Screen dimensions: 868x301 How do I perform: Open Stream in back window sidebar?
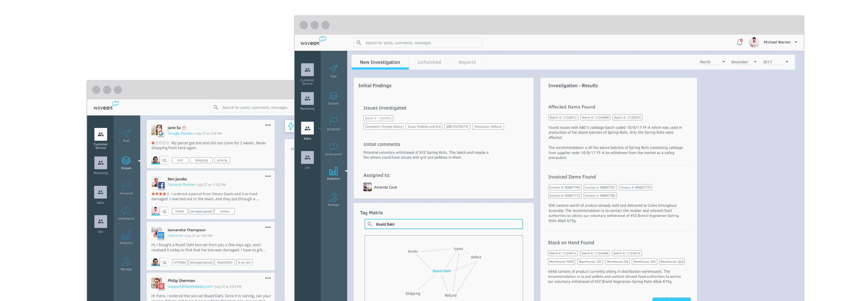[x=126, y=163]
